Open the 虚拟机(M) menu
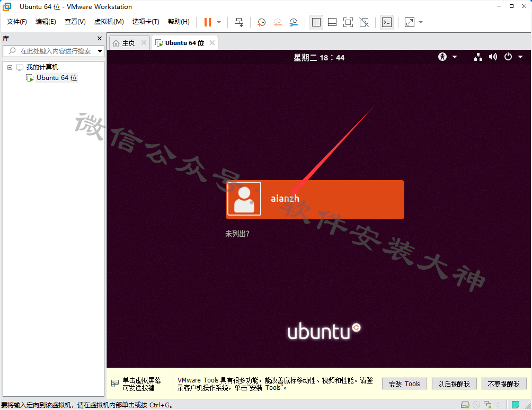 coord(109,22)
